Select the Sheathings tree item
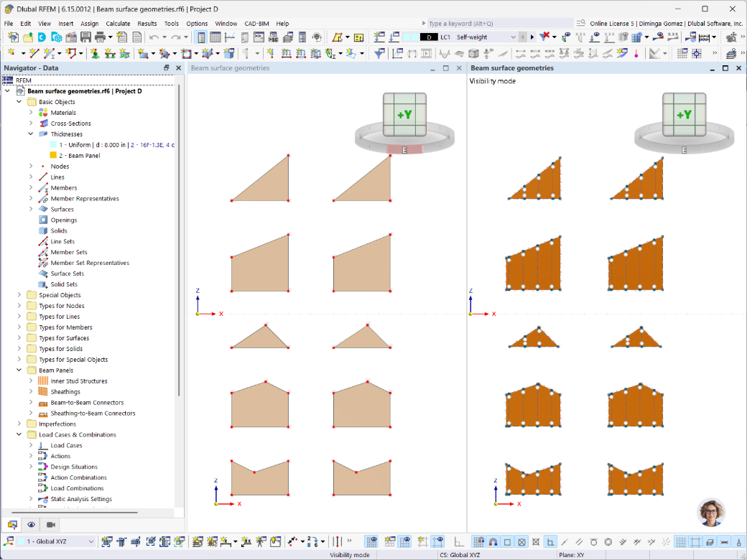747x560 pixels. [65, 391]
